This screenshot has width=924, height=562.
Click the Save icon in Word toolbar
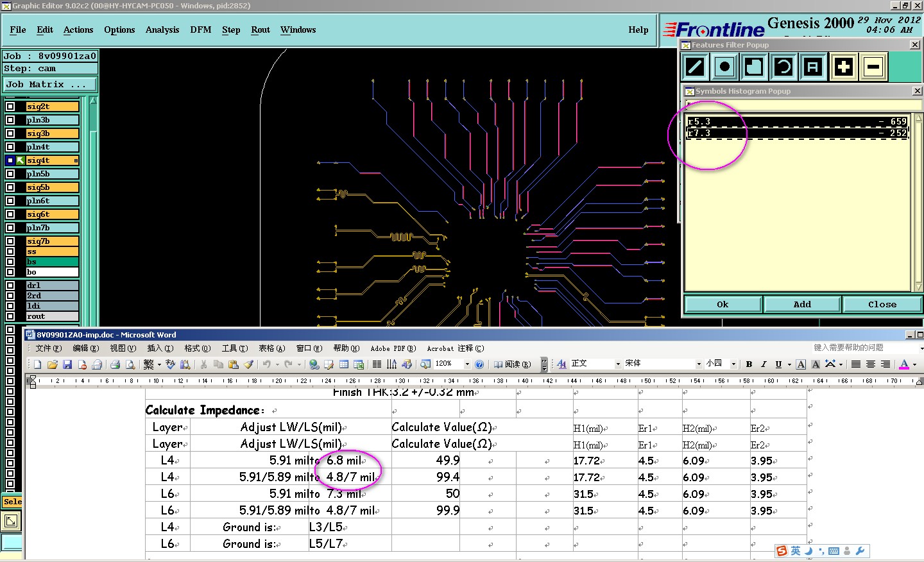click(x=67, y=364)
